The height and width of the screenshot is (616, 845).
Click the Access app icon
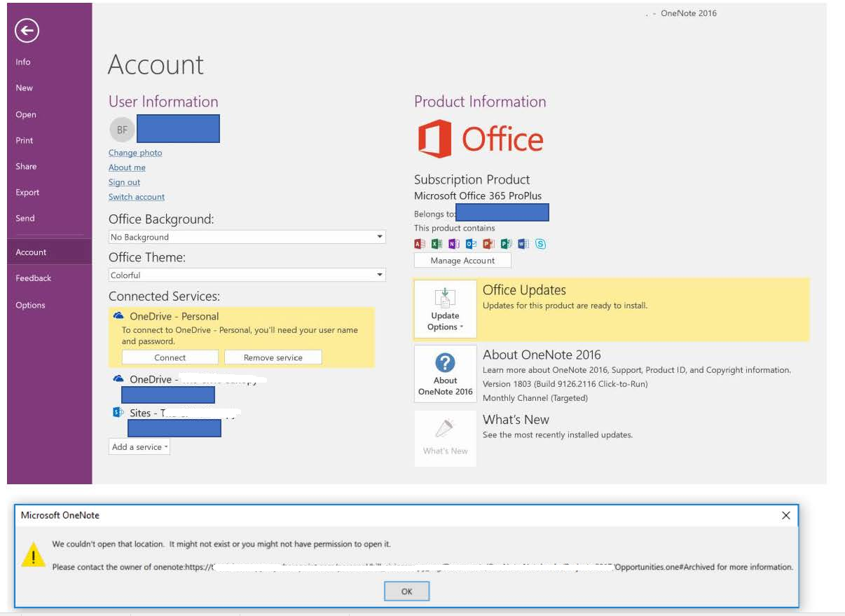pos(420,244)
